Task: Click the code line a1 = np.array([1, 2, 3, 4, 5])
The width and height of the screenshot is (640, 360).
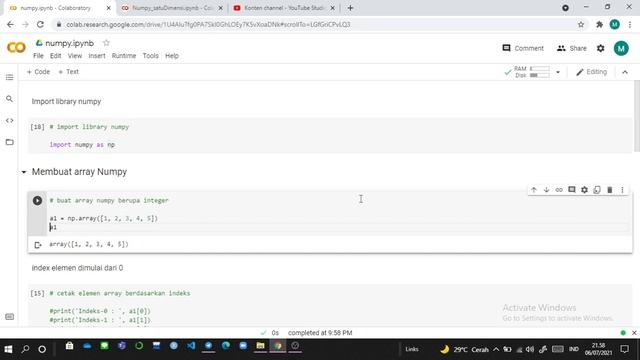Action: click(104, 218)
